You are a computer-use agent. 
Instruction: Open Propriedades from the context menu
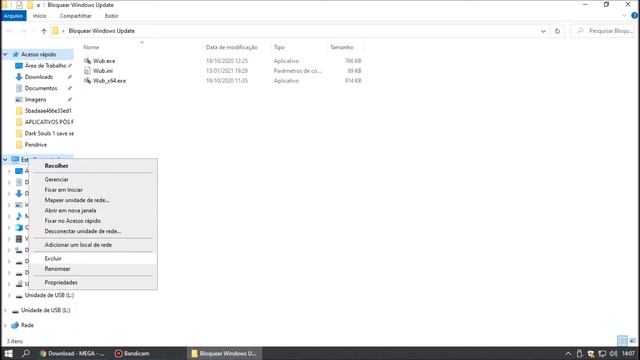(93, 282)
